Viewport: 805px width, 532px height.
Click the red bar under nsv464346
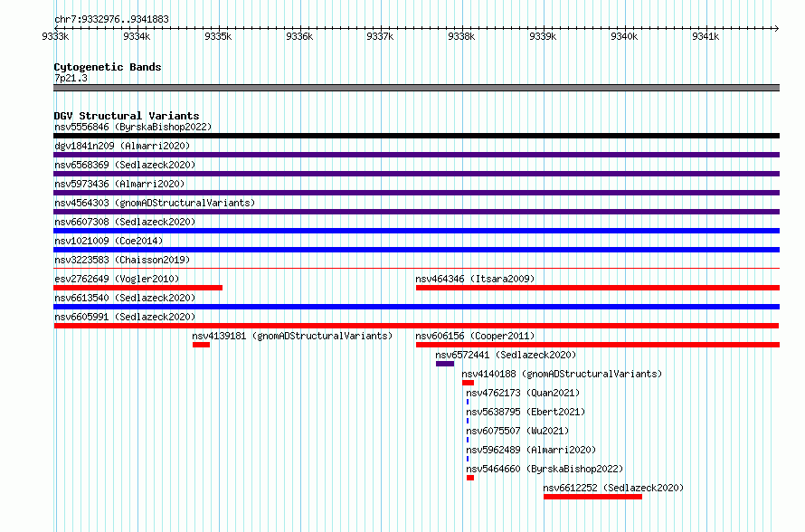pos(598,288)
